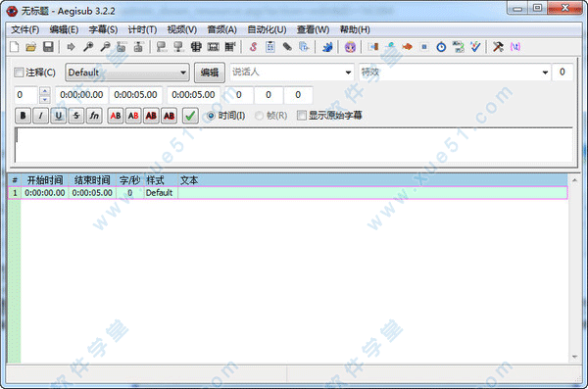Snap subtitle end to video frame
This screenshot has height=389, width=588.
178,47
